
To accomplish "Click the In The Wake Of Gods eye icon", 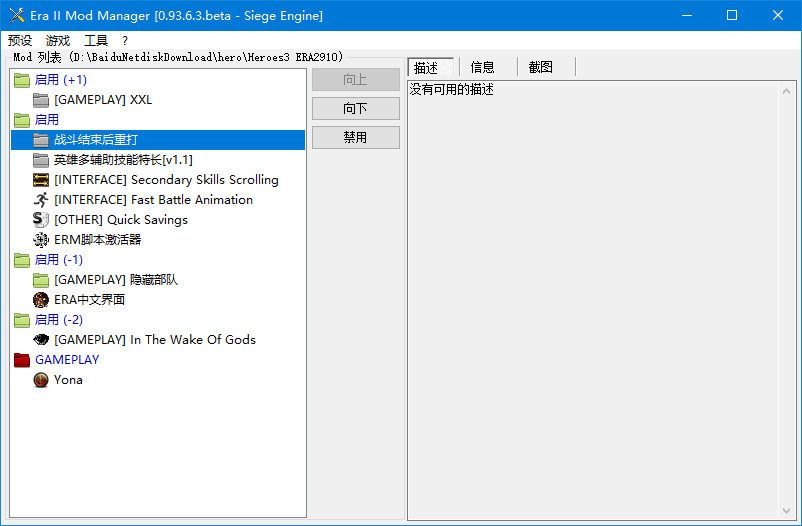I will click(x=41, y=340).
